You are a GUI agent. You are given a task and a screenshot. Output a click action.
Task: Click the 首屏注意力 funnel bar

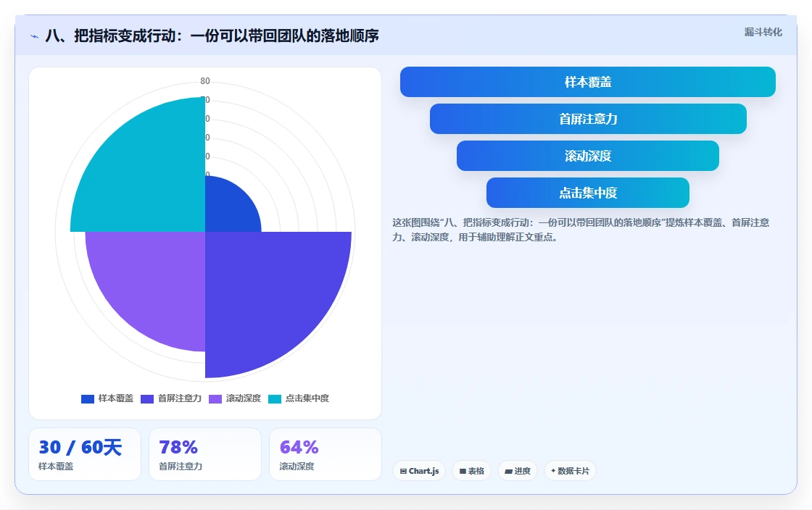588,119
